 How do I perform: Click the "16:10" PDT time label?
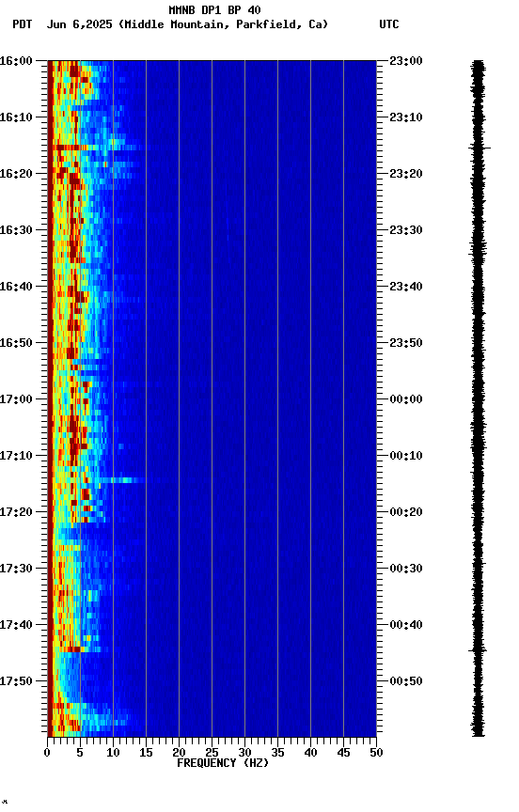pos(16,117)
